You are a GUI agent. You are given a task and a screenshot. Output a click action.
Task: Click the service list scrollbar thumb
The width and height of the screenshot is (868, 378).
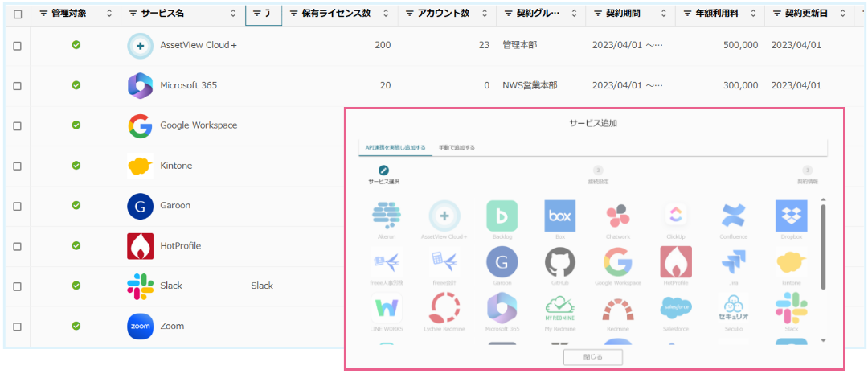point(823,247)
